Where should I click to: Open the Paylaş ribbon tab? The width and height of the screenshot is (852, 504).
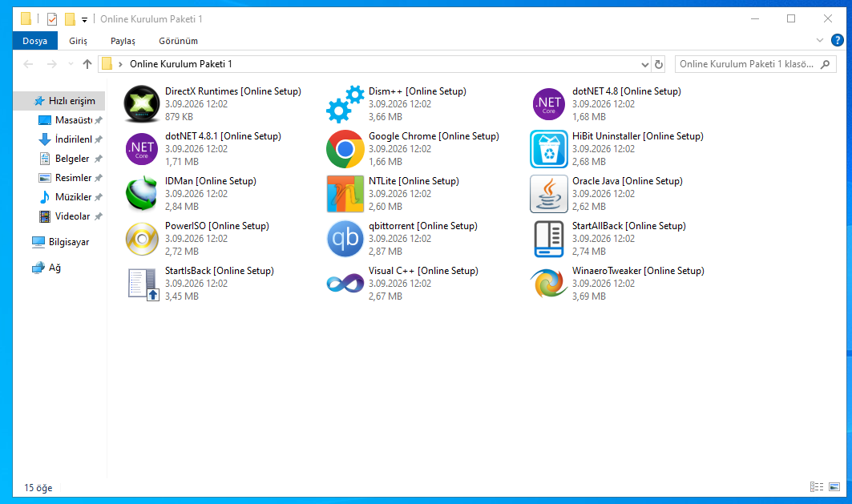(x=123, y=41)
